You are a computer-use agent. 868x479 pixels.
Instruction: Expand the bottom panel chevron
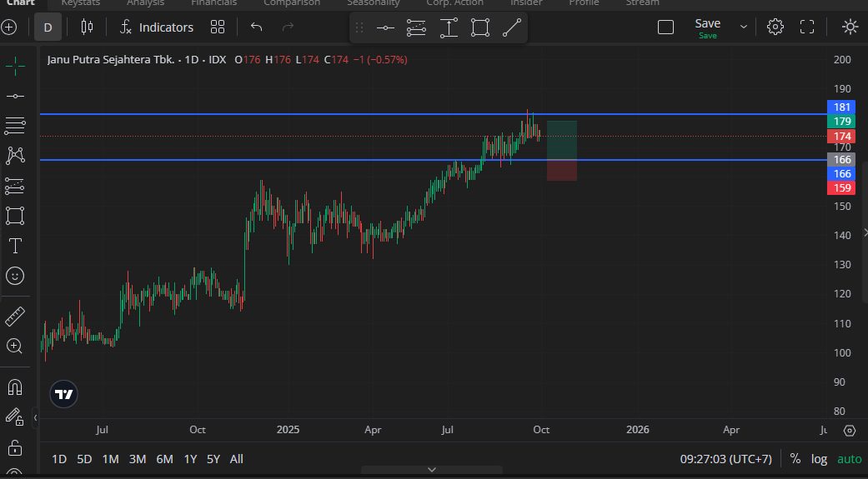(432, 470)
